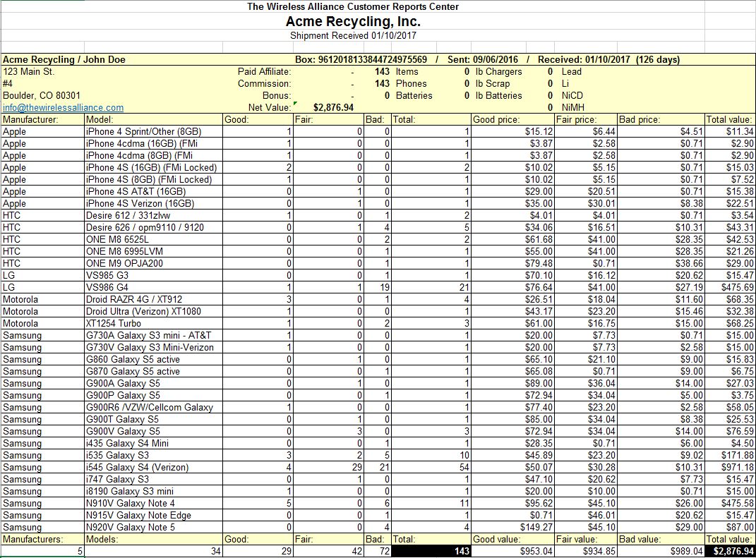
Task: Click the Boulder, CO 80301 cell
Action: pos(42,95)
